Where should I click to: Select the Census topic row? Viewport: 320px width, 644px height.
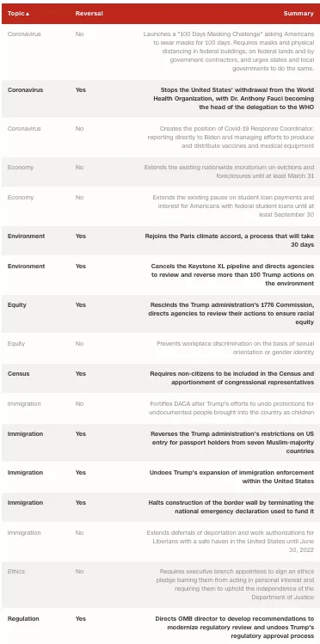point(160,378)
